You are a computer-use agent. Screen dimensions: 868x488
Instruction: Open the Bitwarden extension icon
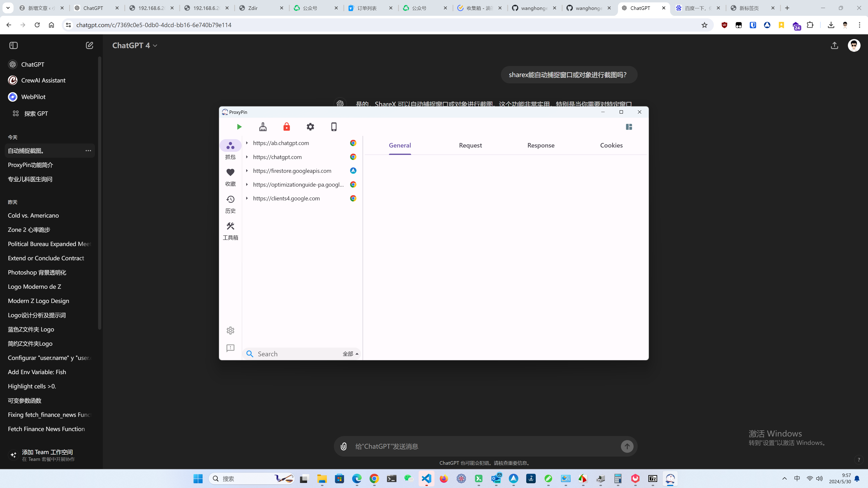pyautogui.click(x=753, y=25)
